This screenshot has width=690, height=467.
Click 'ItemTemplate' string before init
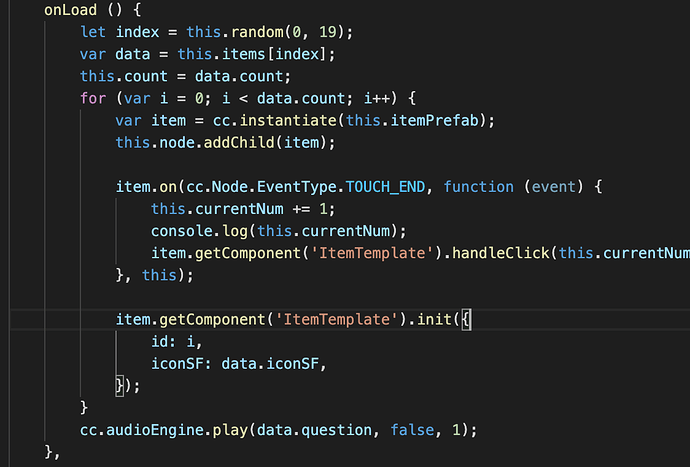pyautogui.click(x=337, y=319)
